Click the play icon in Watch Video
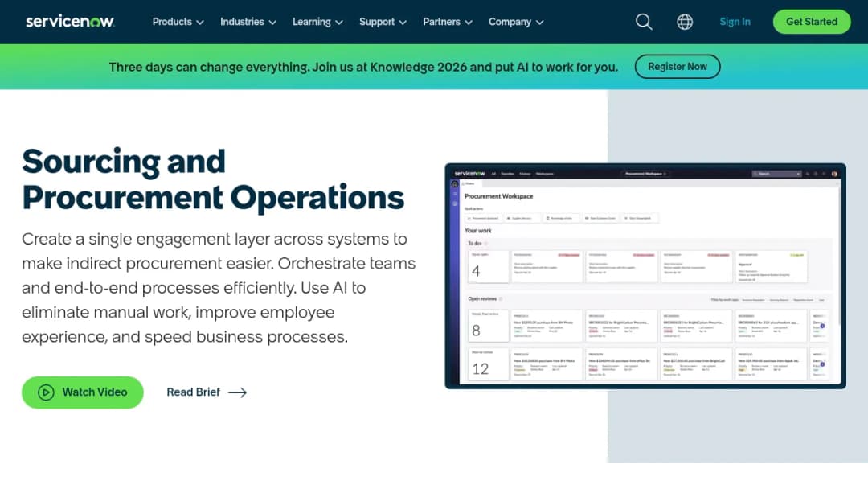 coord(46,392)
